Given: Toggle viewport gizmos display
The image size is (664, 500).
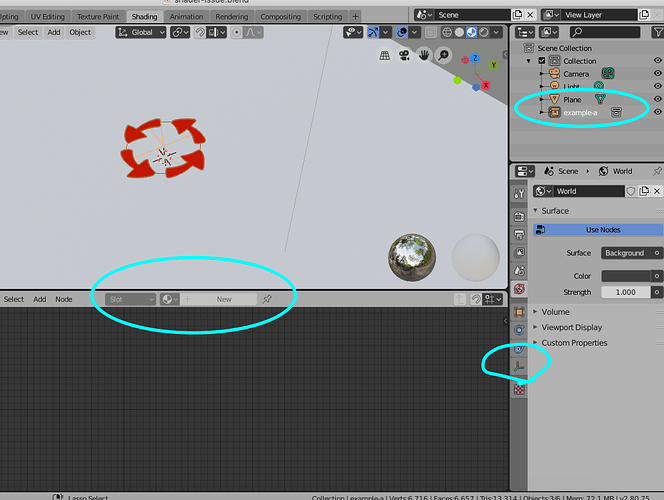Looking at the screenshot, I should 373,32.
